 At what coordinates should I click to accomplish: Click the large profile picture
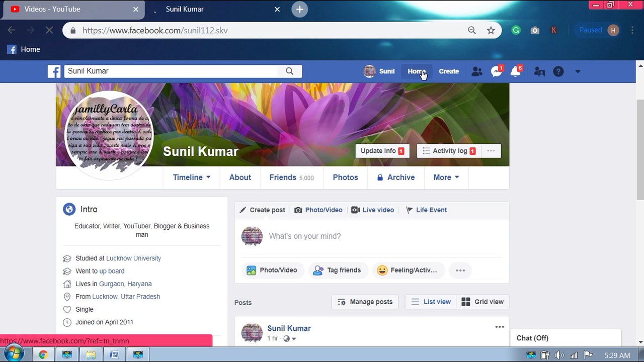[x=109, y=134]
